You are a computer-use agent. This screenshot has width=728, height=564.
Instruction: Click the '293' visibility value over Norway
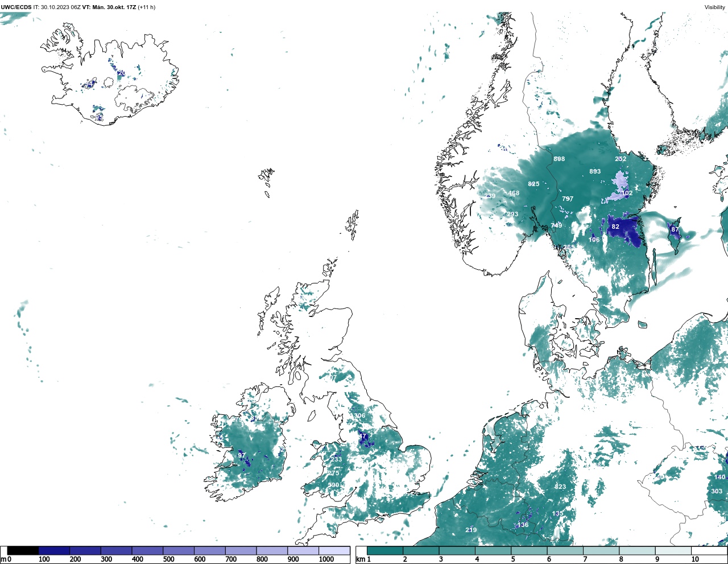point(512,214)
